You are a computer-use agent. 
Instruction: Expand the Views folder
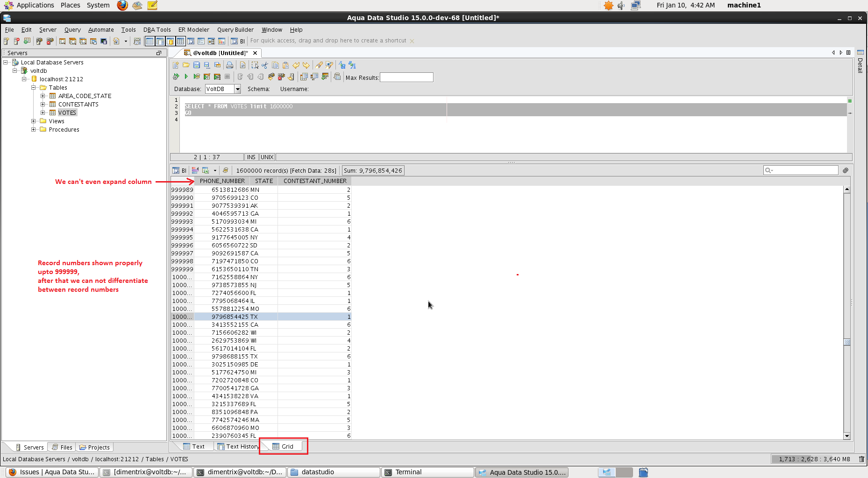point(34,121)
